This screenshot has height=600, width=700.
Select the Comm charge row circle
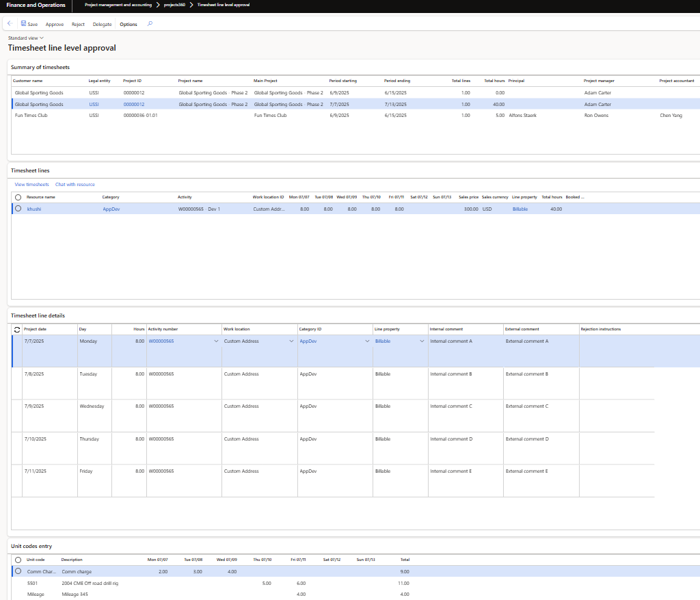tap(18, 571)
